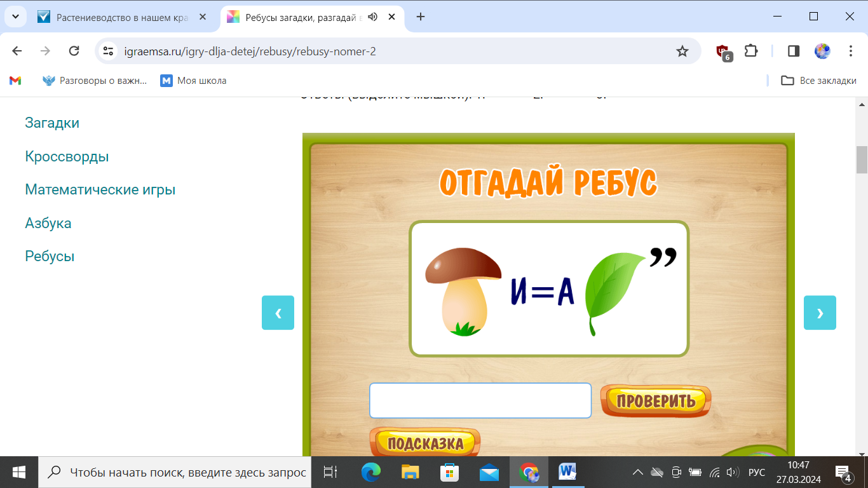Click the Проверить button

pyautogui.click(x=656, y=401)
